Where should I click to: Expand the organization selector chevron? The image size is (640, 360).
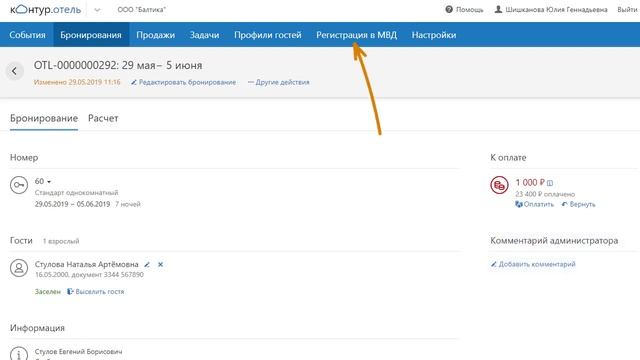97,10
